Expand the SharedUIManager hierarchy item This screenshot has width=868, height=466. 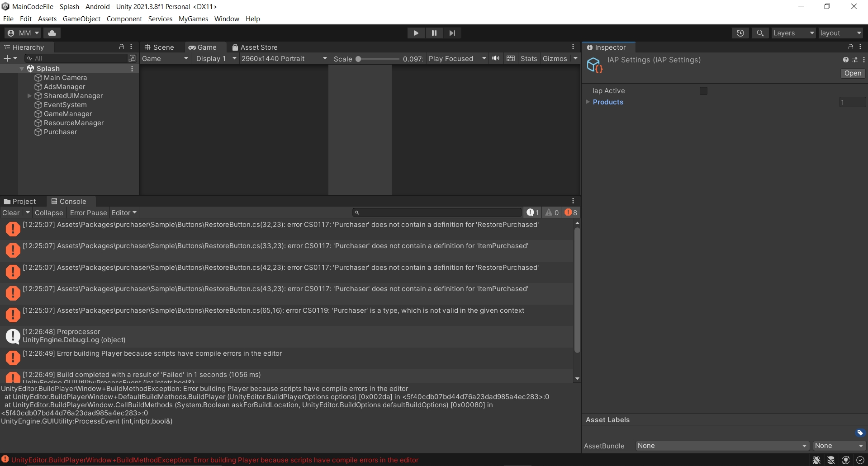tap(29, 96)
